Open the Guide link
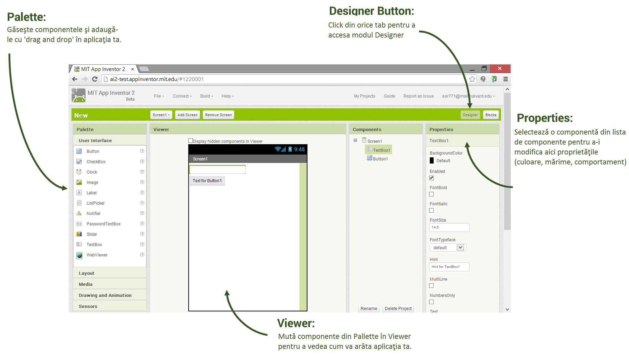This screenshot has width=629, height=364. 389,96
